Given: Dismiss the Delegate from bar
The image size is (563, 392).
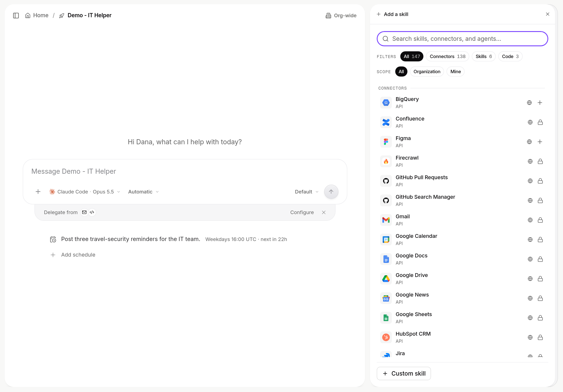Looking at the screenshot, I should (x=324, y=212).
